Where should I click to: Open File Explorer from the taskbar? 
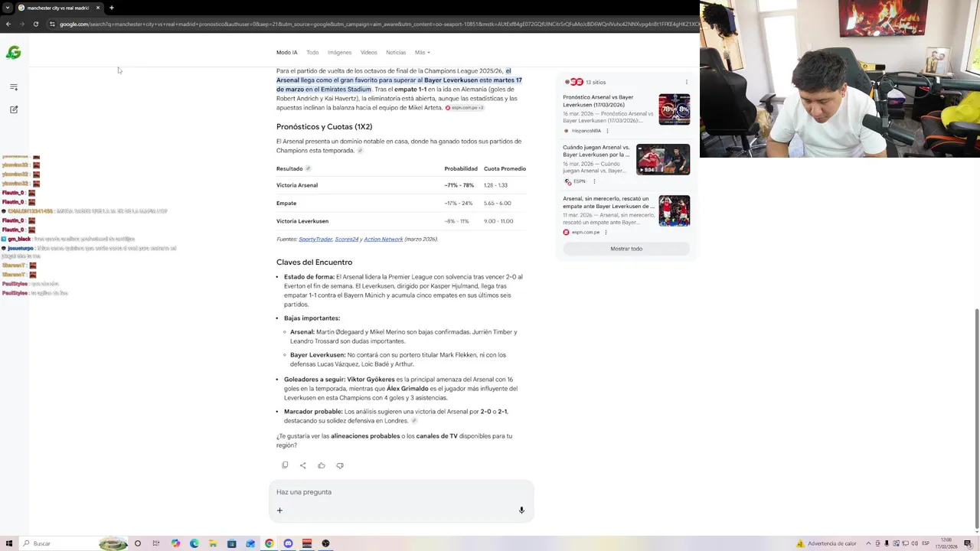(x=213, y=543)
